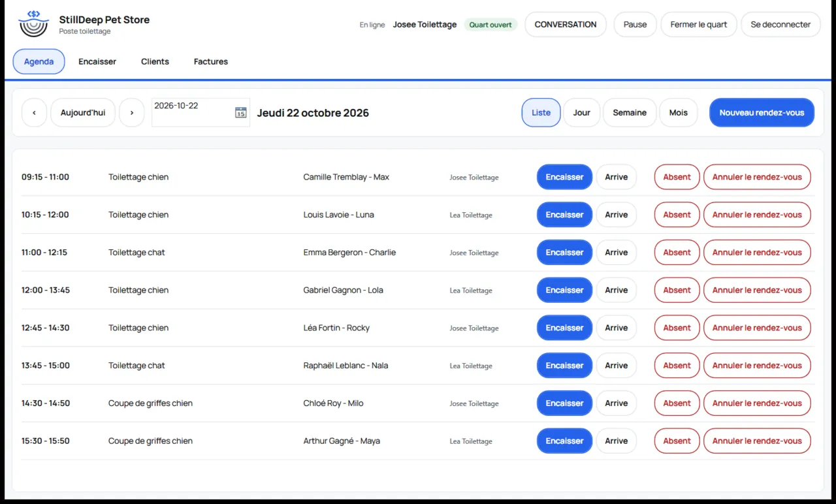Click the Pause button
Viewport: 836px width, 504px height.
click(635, 24)
